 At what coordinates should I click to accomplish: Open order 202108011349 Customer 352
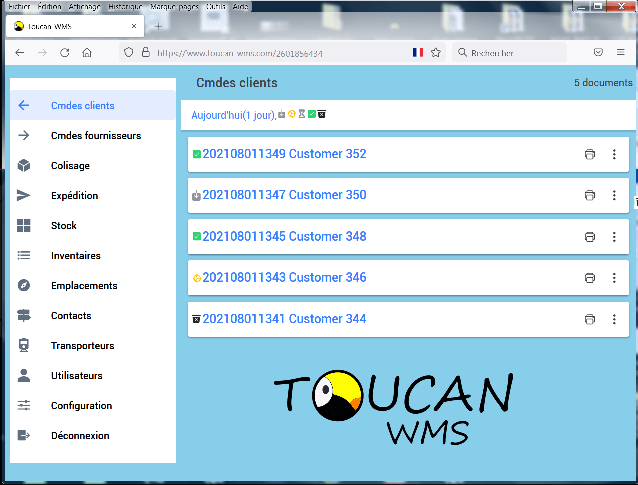284,154
